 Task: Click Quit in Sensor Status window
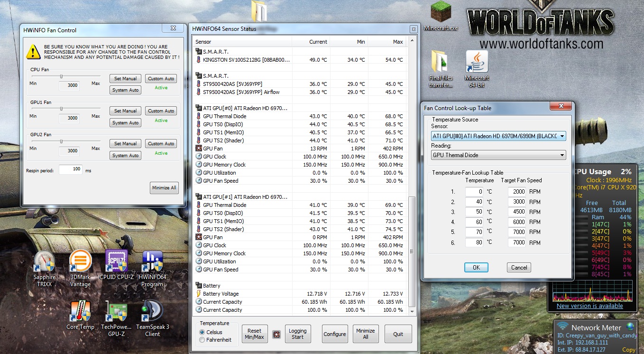pos(398,334)
